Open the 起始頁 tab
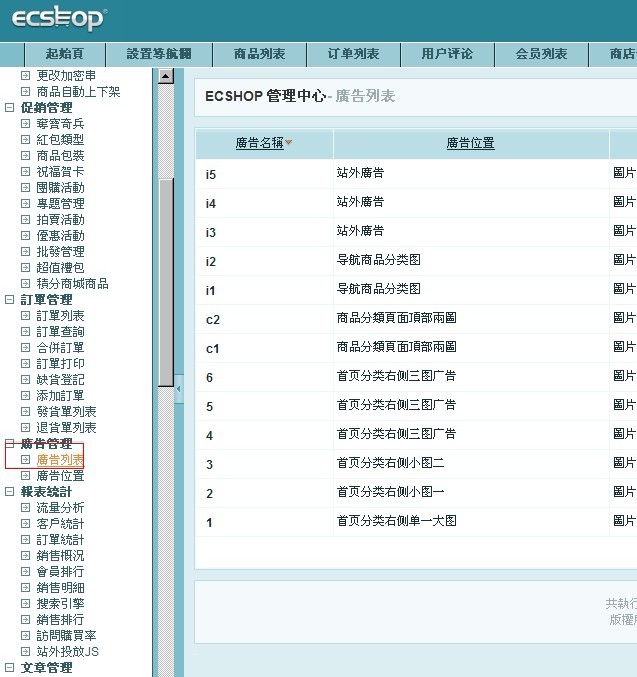The image size is (637, 677). [65, 54]
